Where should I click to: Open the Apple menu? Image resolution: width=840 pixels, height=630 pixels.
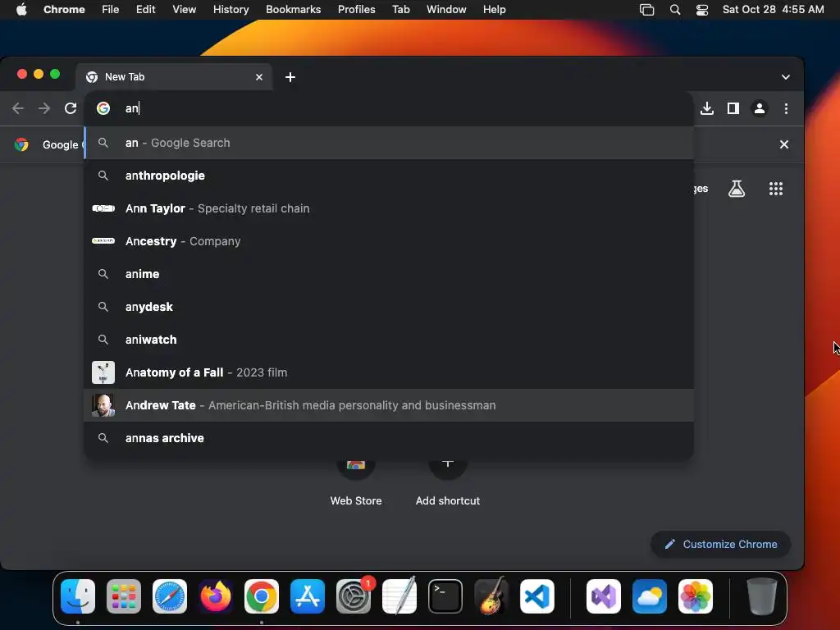point(21,10)
